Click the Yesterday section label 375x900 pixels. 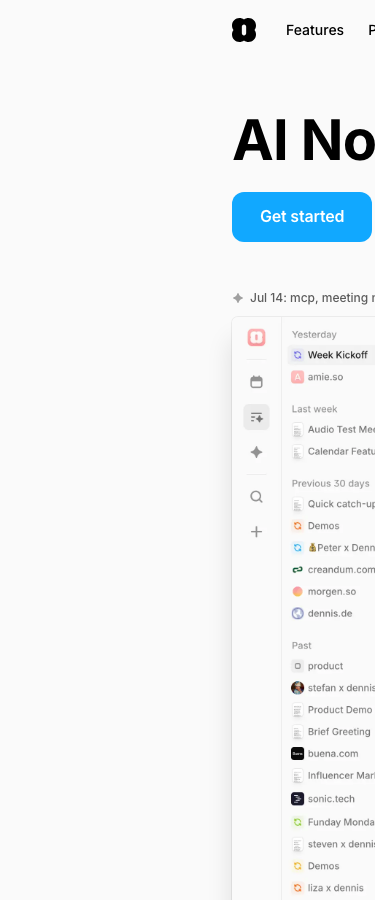pyautogui.click(x=314, y=334)
